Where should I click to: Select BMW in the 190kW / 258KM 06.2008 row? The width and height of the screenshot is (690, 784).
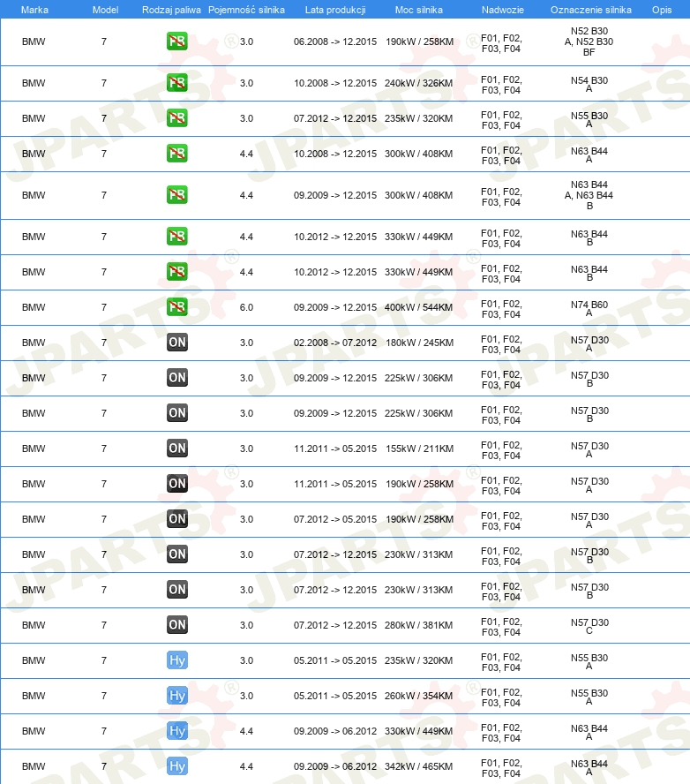click(x=34, y=42)
